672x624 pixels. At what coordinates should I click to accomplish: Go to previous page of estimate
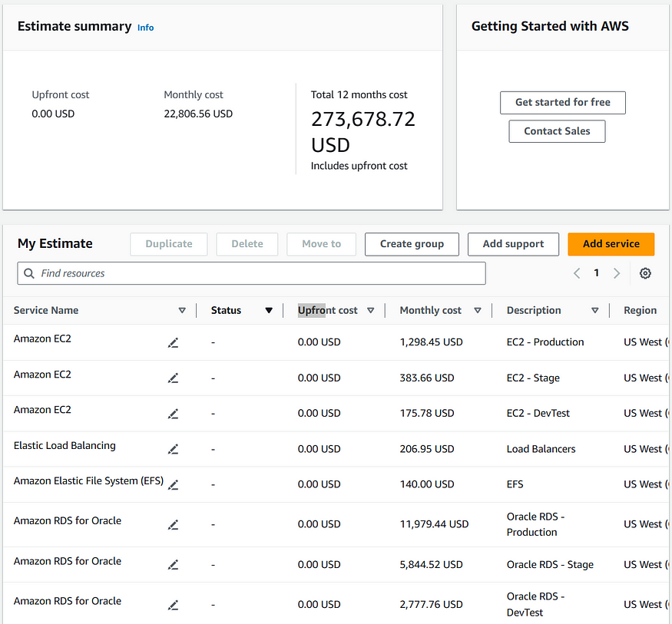pos(577,273)
